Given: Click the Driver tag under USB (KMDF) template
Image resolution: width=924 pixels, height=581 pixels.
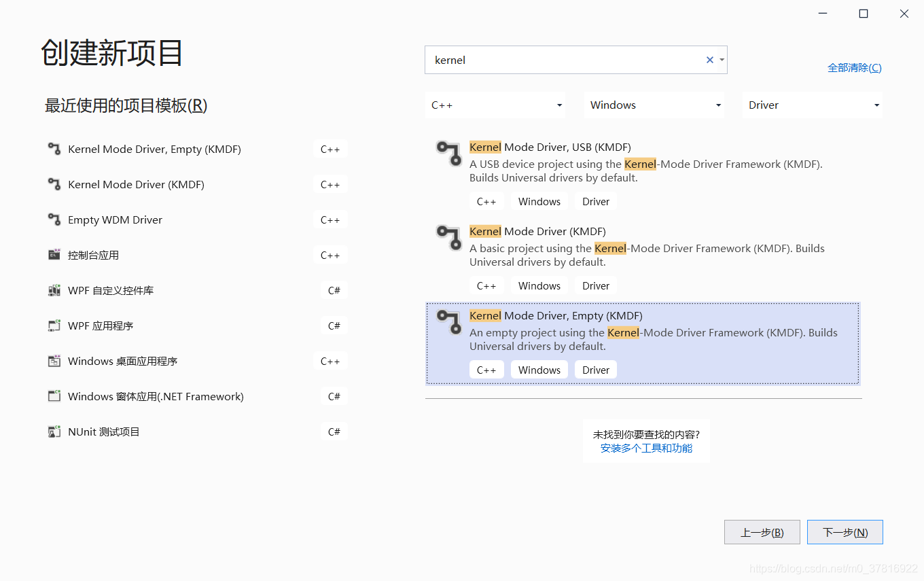Looking at the screenshot, I should point(596,201).
